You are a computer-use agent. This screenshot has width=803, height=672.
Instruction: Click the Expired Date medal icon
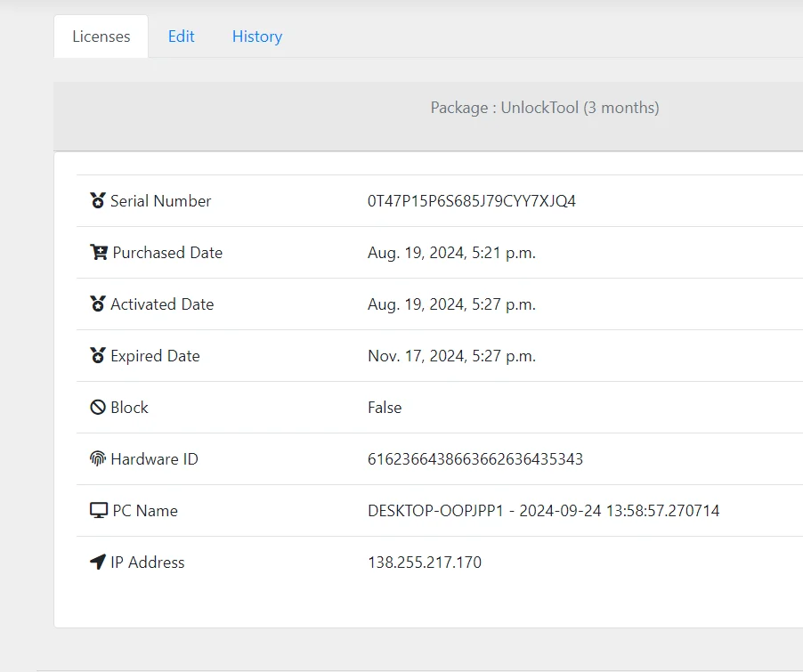[x=98, y=355]
